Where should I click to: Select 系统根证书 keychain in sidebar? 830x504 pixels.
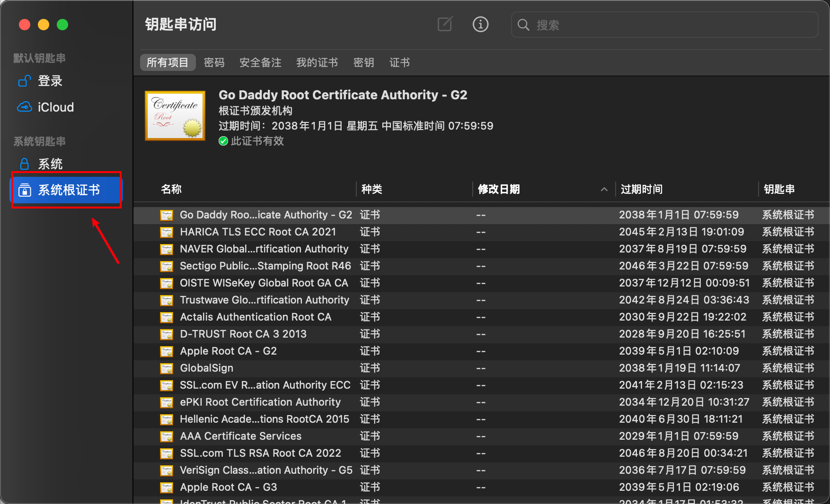point(66,190)
